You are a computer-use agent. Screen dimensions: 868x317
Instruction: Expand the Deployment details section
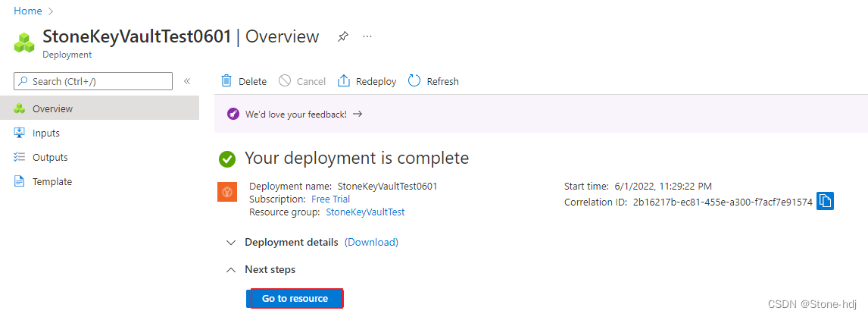point(230,243)
